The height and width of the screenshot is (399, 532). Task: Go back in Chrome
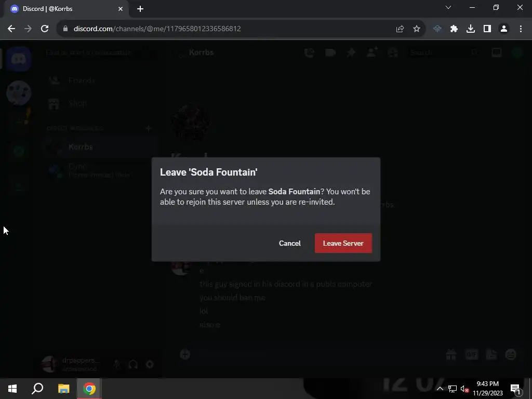(11, 29)
